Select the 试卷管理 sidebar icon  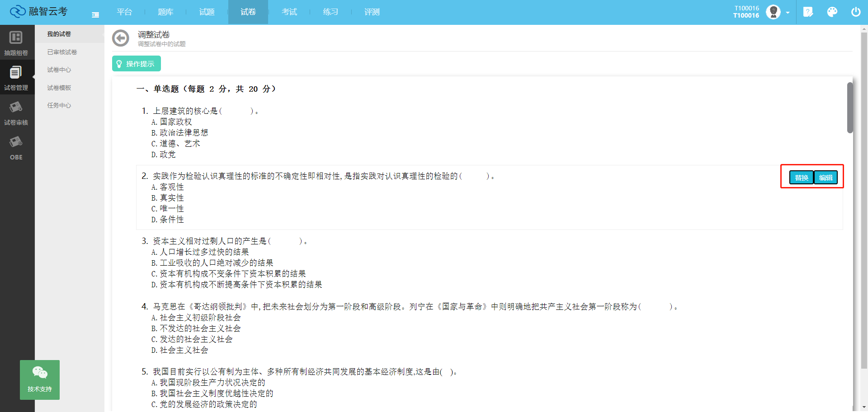16,77
